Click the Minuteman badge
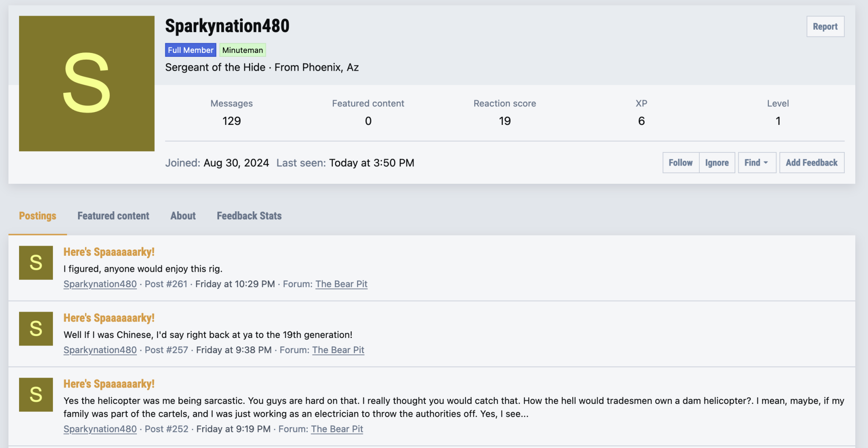Image resolution: width=868 pixels, height=448 pixels. 242,50
